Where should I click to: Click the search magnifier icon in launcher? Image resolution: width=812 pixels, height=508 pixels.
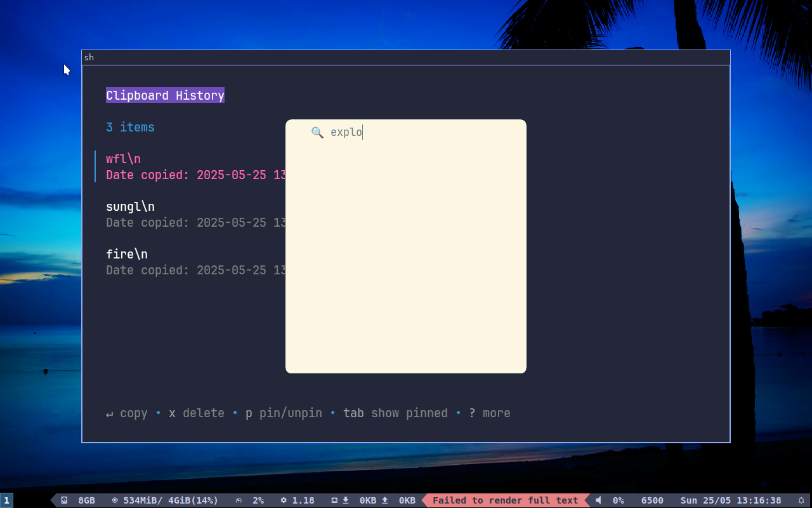(x=317, y=132)
